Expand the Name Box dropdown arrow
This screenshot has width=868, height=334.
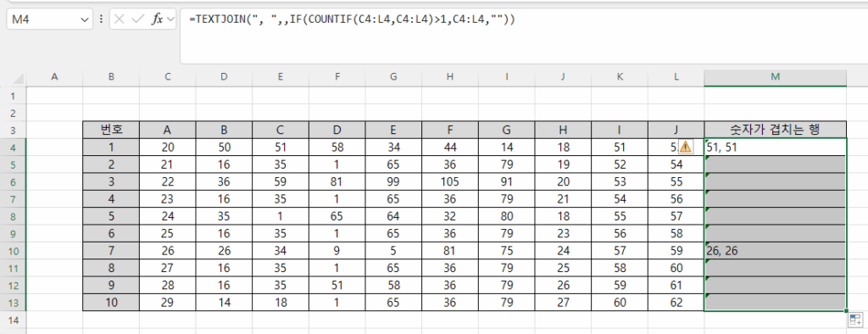pos(85,19)
